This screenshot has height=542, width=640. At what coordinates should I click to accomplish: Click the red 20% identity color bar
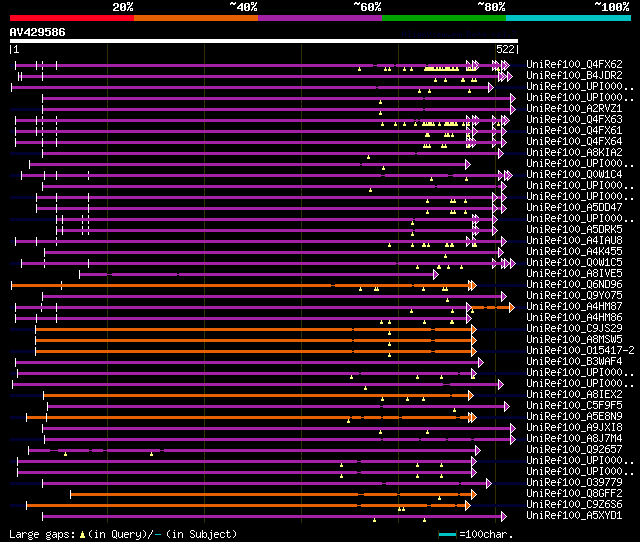[x=72, y=18]
